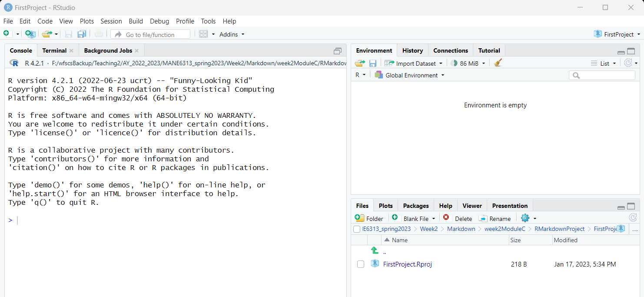Open the FirstProject project menu

pos(618,34)
